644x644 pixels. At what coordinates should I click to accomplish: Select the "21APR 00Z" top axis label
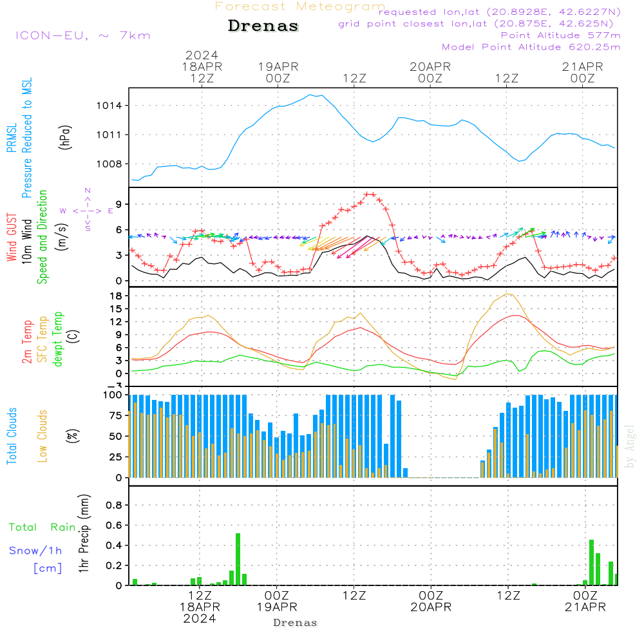click(x=582, y=72)
